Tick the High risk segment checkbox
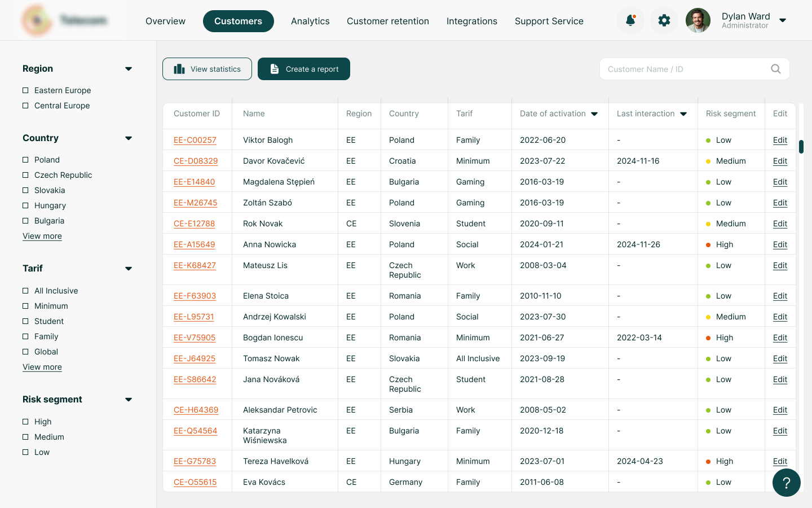The width and height of the screenshot is (812, 508). click(25, 422)
